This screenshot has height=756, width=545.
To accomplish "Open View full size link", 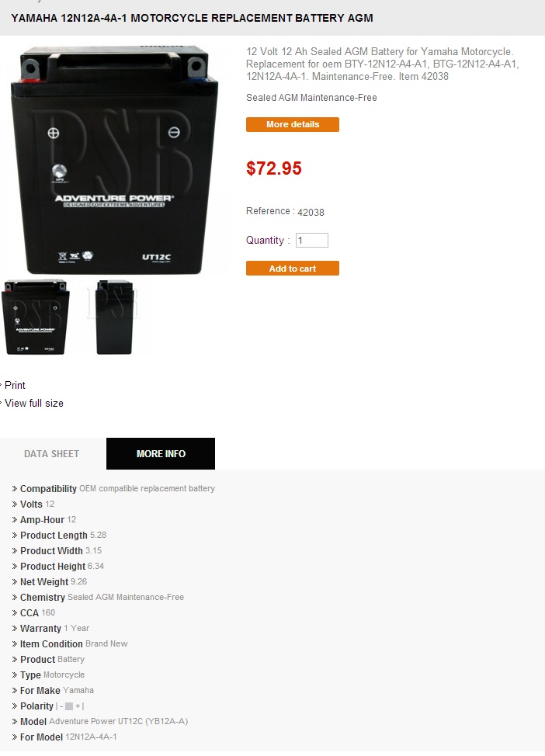I will 33,403.
